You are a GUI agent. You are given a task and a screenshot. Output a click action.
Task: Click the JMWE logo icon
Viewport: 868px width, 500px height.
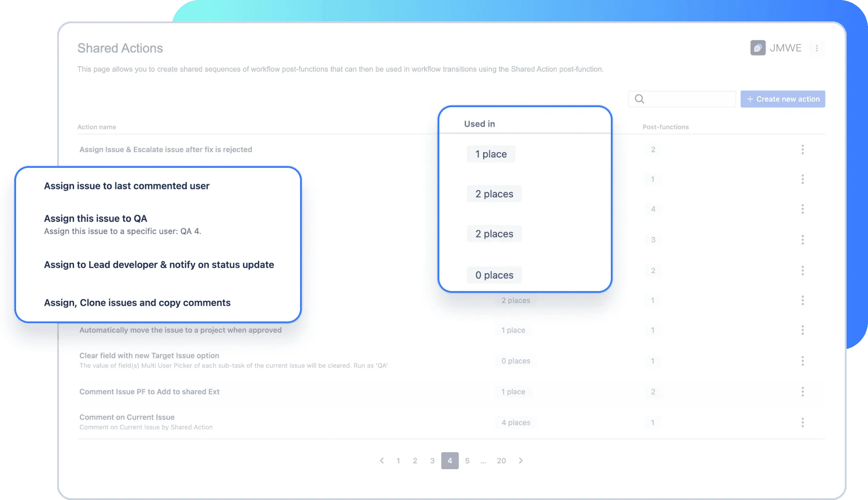pyautogui.click(x=758, y=48)
